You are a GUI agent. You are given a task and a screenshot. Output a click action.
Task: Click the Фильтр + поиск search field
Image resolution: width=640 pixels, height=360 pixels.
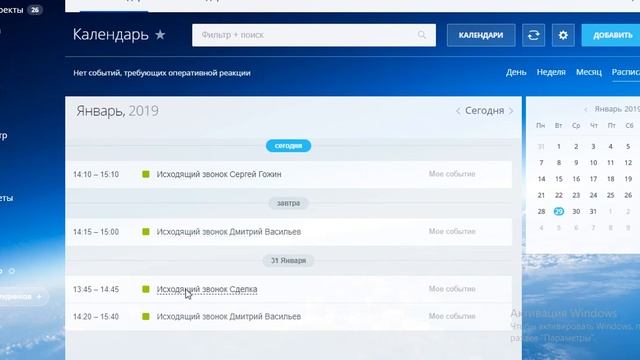coord(314,35)
